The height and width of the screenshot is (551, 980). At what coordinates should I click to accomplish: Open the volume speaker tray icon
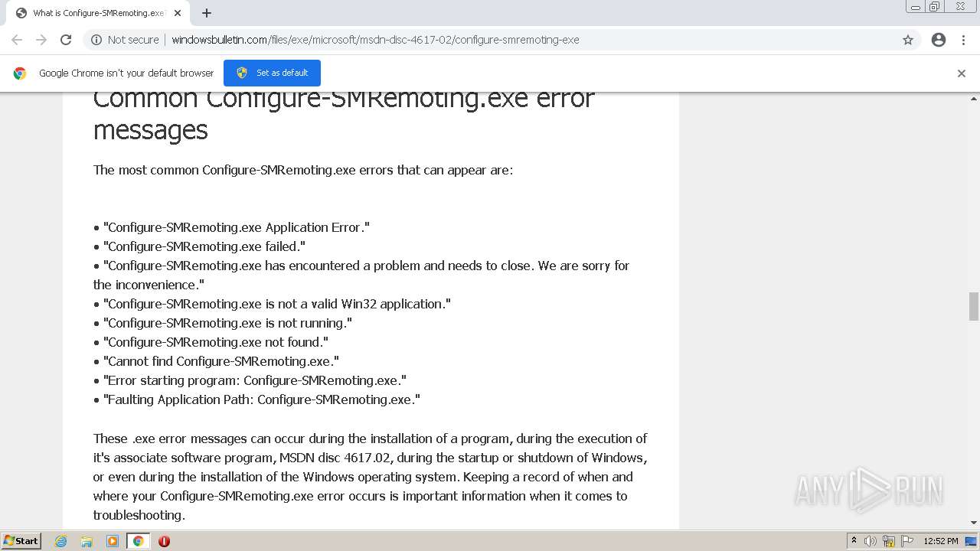871,541
